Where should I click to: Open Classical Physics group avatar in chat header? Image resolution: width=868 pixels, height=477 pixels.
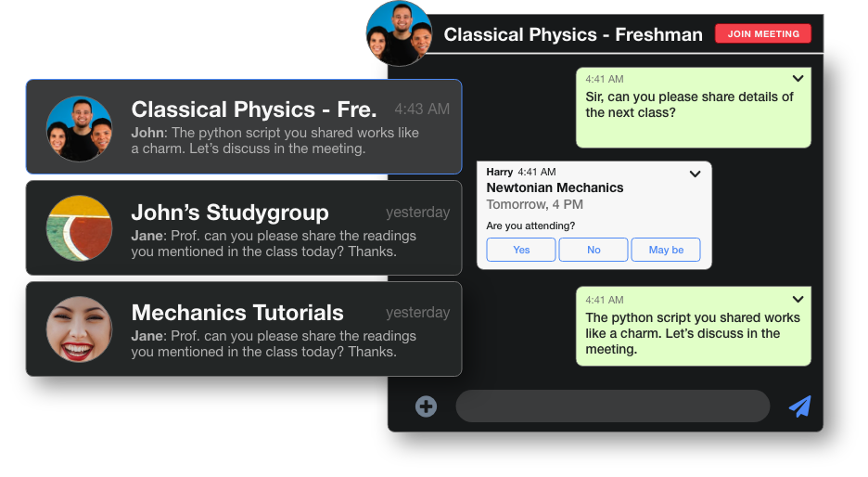pos(399,33)
